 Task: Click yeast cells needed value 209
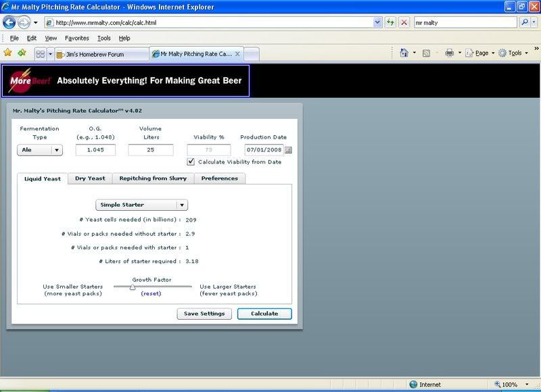pyautogui.click(x=191, y=220)
